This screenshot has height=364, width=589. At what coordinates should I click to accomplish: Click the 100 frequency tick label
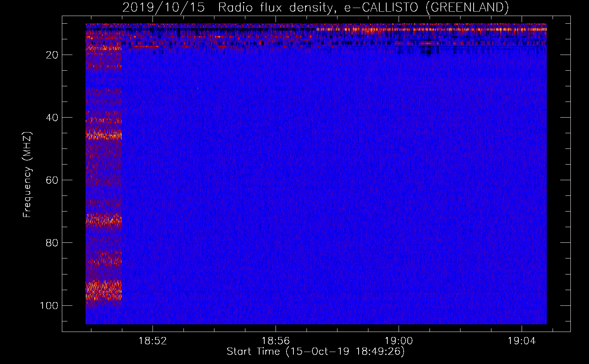coord(49,305)
